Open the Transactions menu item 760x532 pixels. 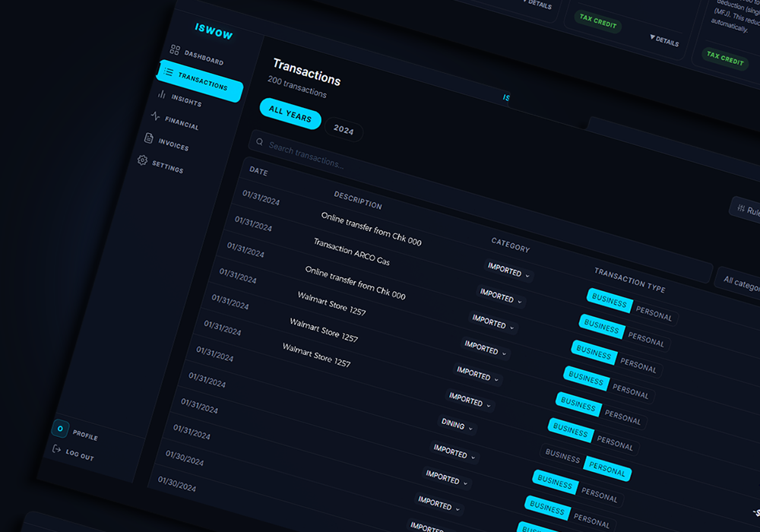click(x=200, y=81)
